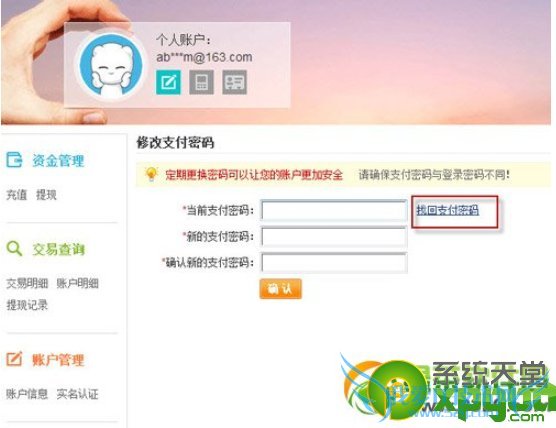This screenshot has width=556, height=428.
Task: Click the magnifier icon beside 交易查询
Action: click(x=14, y=249)
